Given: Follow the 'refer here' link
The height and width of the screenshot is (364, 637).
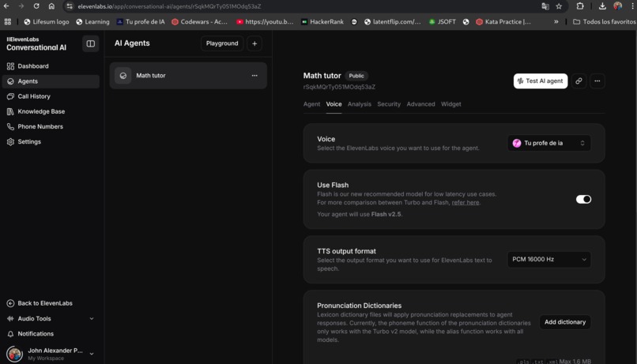Looking at the screenshot, I should [465, 202].
